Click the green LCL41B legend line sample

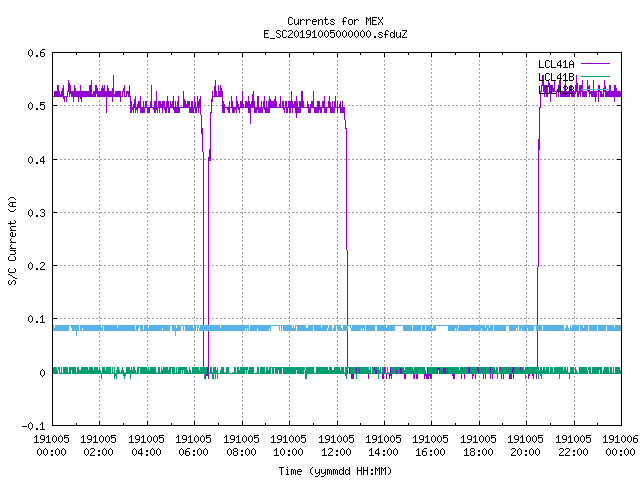(x=595, y=76)
